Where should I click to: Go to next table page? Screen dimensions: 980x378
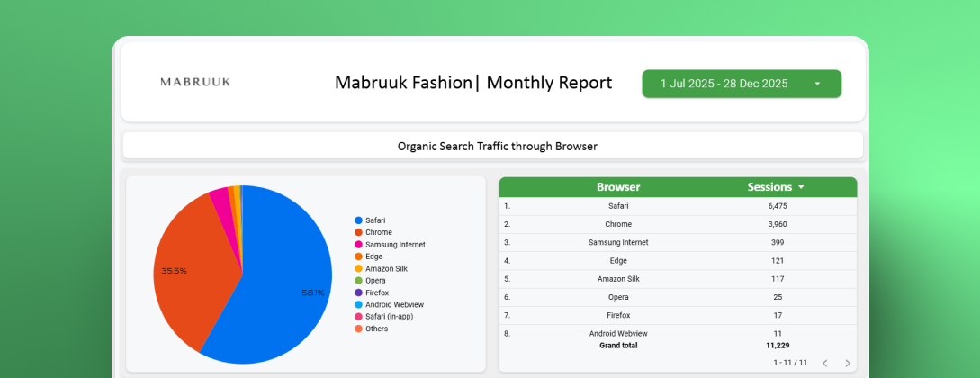click(x=847, y=363)
